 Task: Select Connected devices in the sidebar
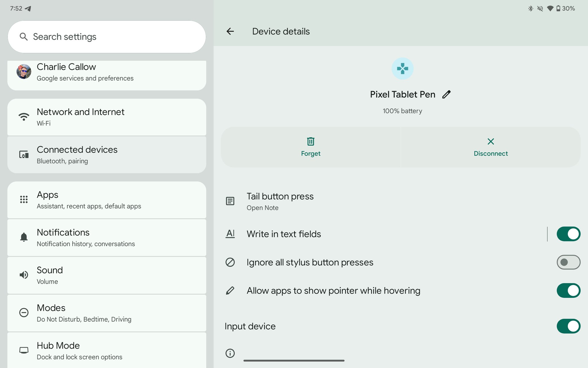tap(107, 155)
